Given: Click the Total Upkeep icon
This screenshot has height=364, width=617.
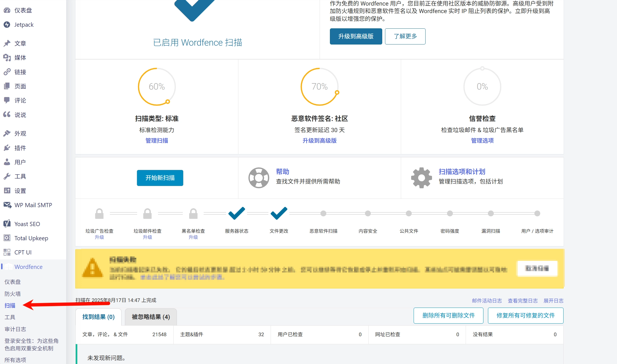Looking at the screenshot, I should [x=7, y=238].
